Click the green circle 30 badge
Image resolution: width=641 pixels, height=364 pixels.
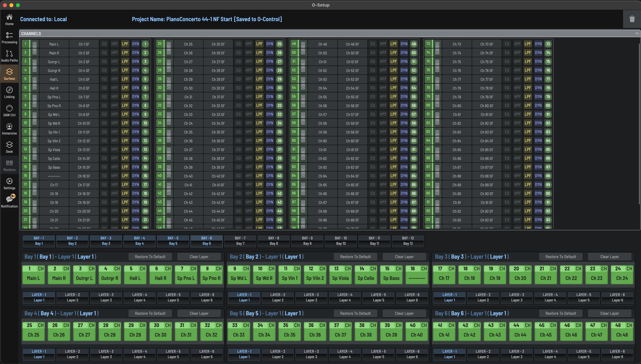pos(279,88)
